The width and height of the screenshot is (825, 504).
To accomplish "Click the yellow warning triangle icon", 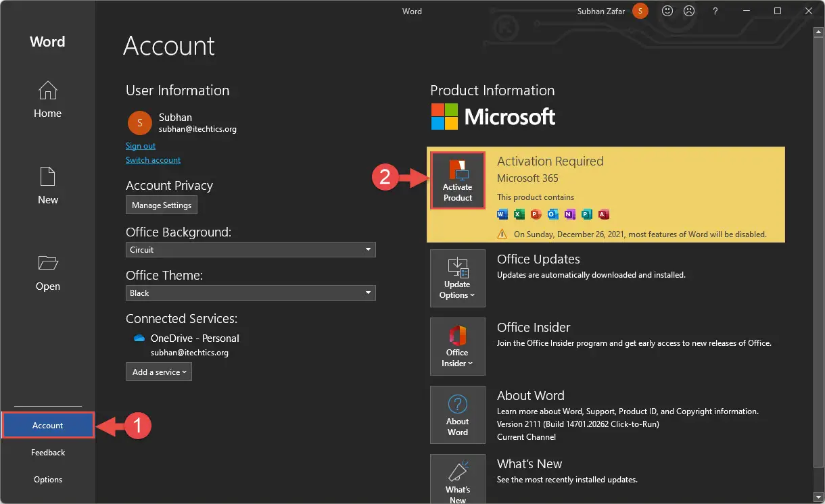I will click(502, 234).
